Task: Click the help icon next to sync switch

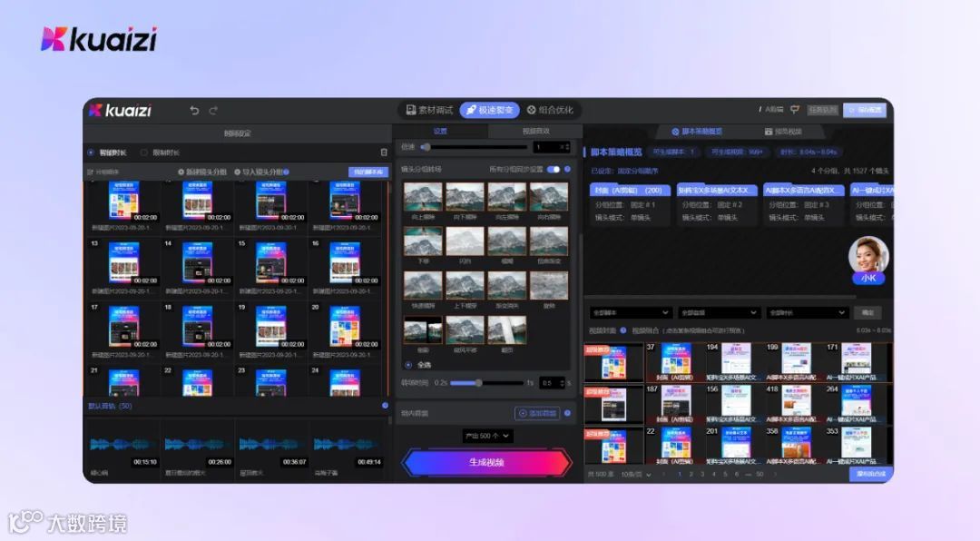Action: (x=567, y=170)
